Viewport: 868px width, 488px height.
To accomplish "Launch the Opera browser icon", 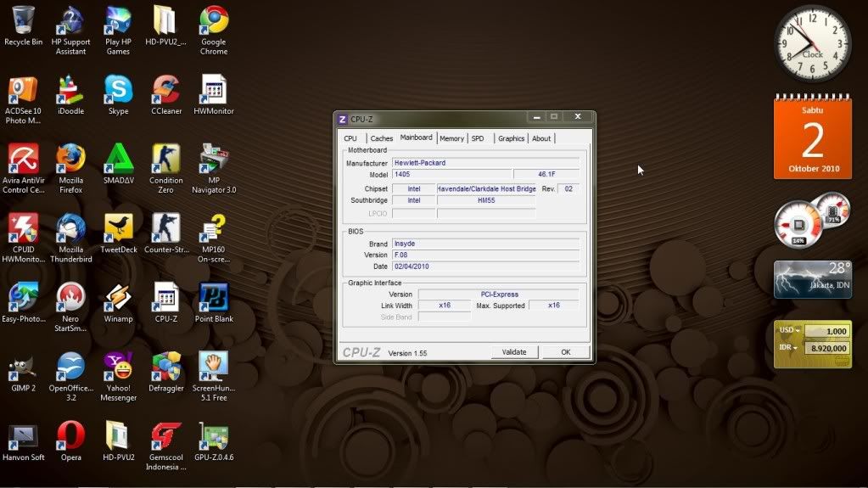I will (71, 441).
